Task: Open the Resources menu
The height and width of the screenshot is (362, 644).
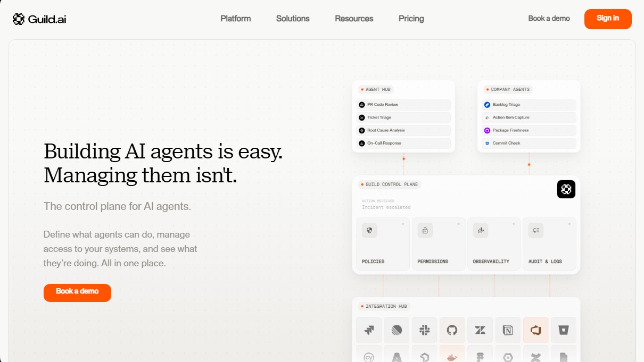Action: click(x=354, y=19)
